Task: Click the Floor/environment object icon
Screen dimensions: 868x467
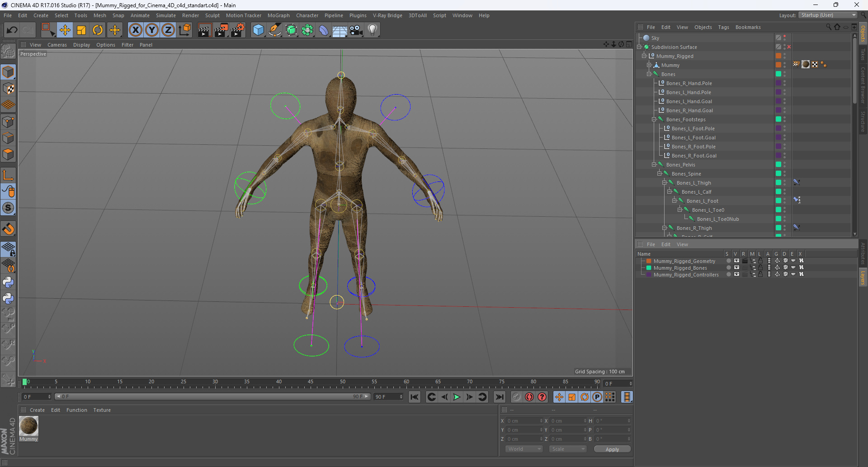Action: click(340, 30)
